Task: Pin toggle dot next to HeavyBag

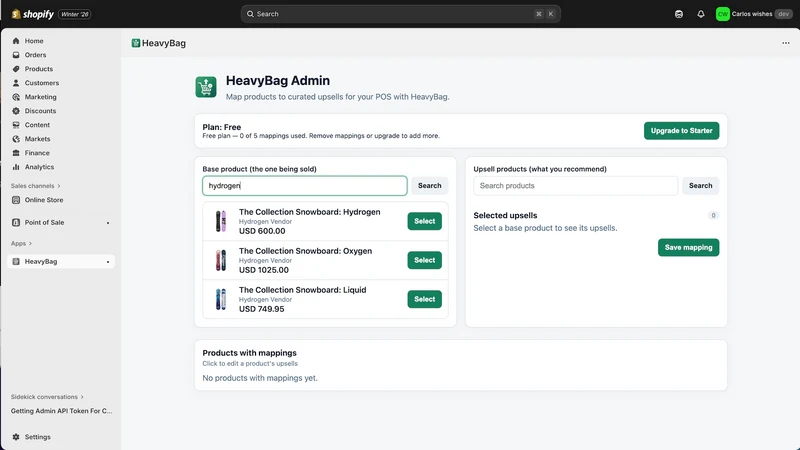Action: [x=108, y=262]
